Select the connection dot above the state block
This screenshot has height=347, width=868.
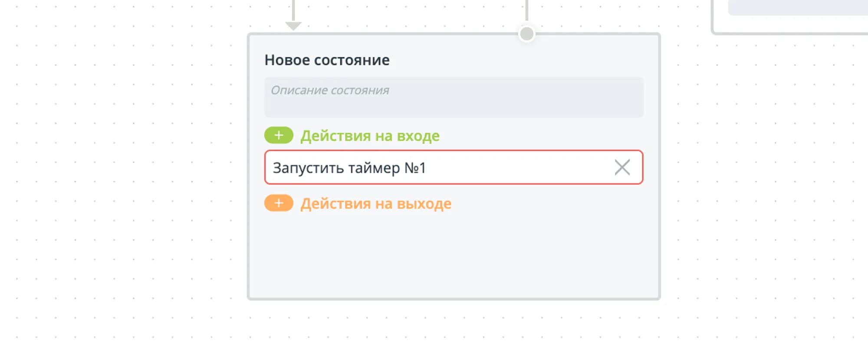pos(526,33)
